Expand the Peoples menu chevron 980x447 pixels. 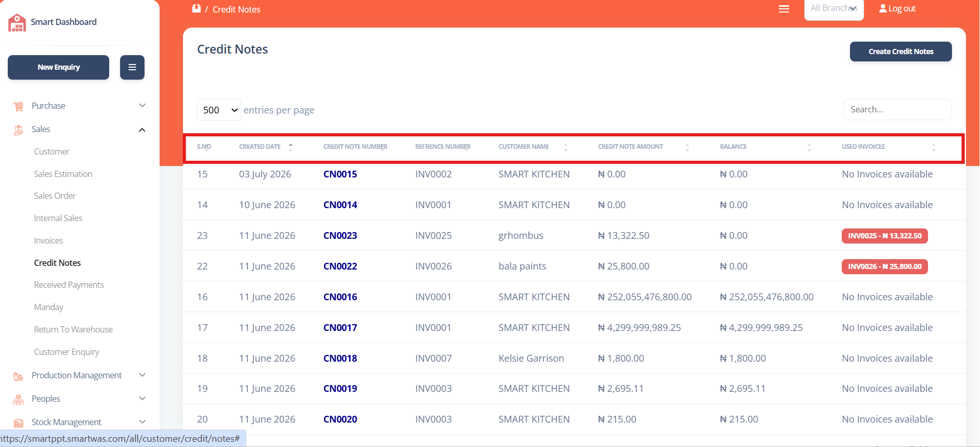(x=142, y=399)
